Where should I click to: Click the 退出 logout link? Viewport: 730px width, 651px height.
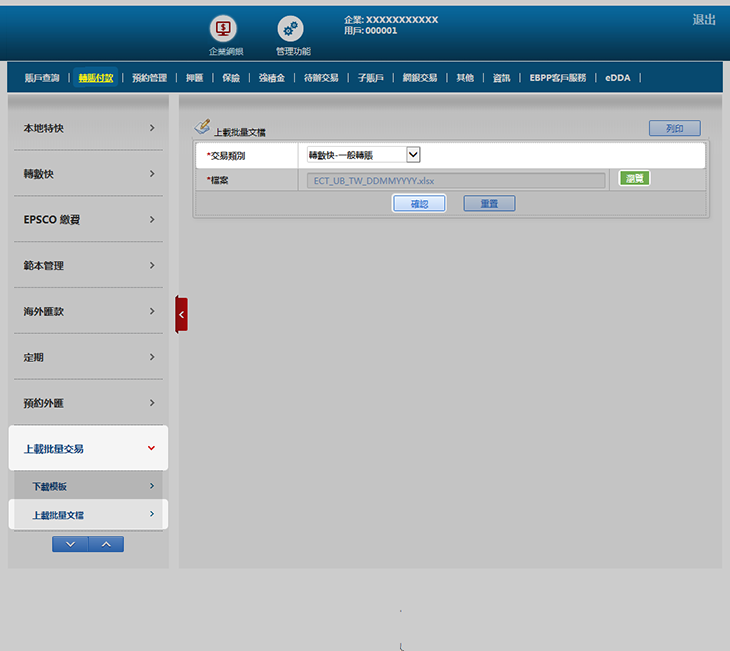click(704, 20)
